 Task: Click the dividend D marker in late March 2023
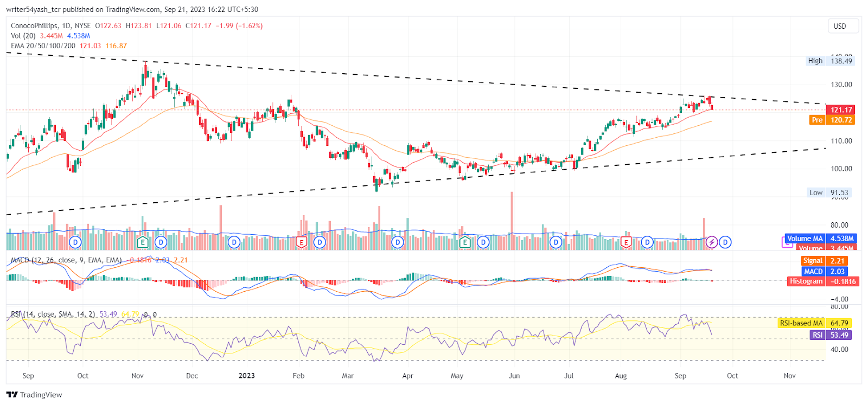[398, 242]
